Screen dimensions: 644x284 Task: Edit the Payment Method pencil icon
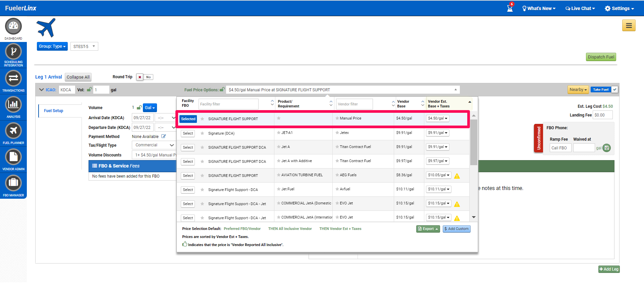pyautogui.click(x=164, y=136)
